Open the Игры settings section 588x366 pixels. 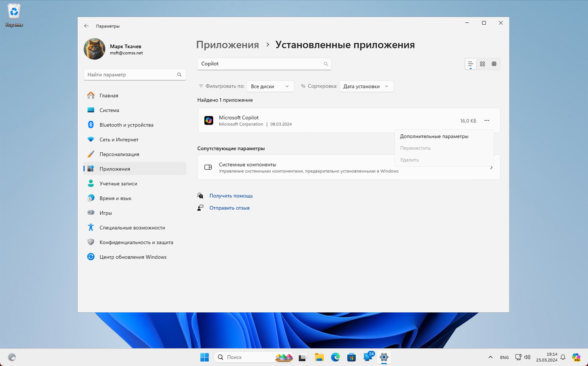(x=135, y=213)
